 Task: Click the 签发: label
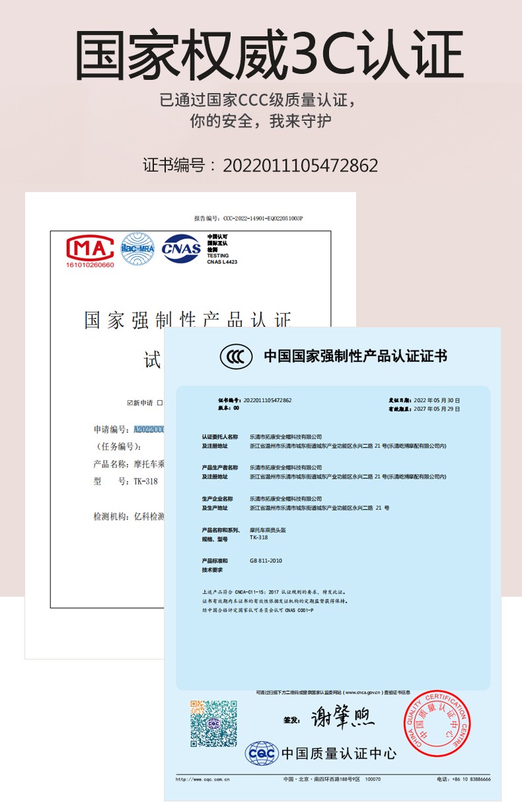291,719
